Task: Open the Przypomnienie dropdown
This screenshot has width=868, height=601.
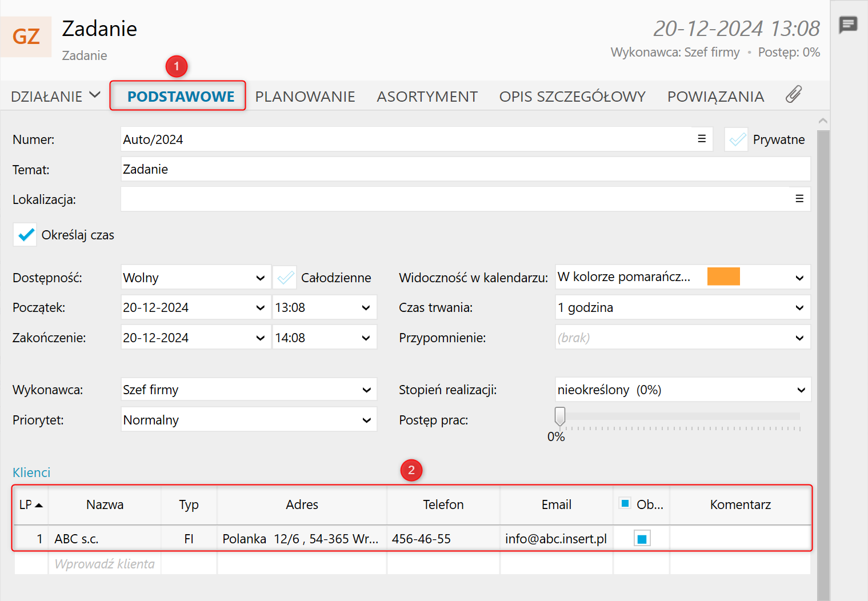Action: coord(683,338)
